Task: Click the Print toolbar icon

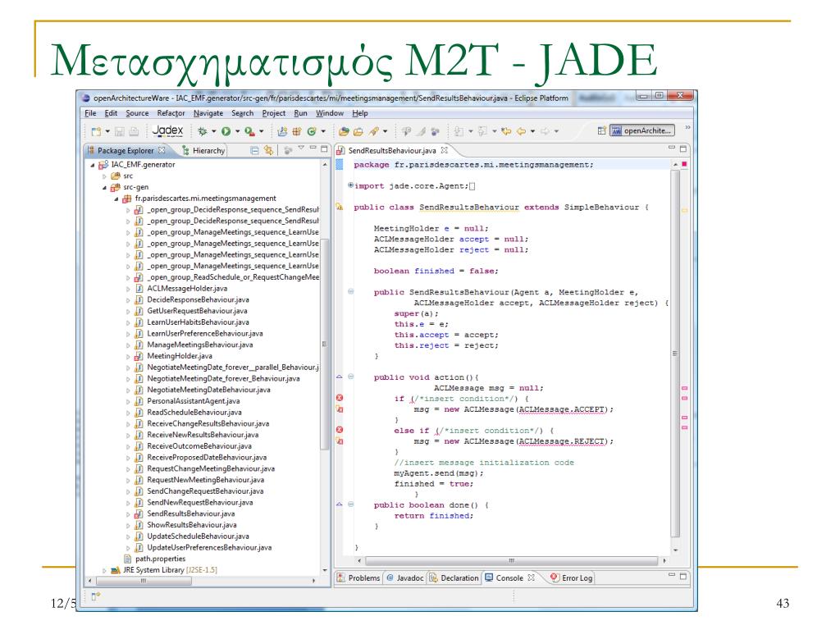Action: [x=134, y=131]
